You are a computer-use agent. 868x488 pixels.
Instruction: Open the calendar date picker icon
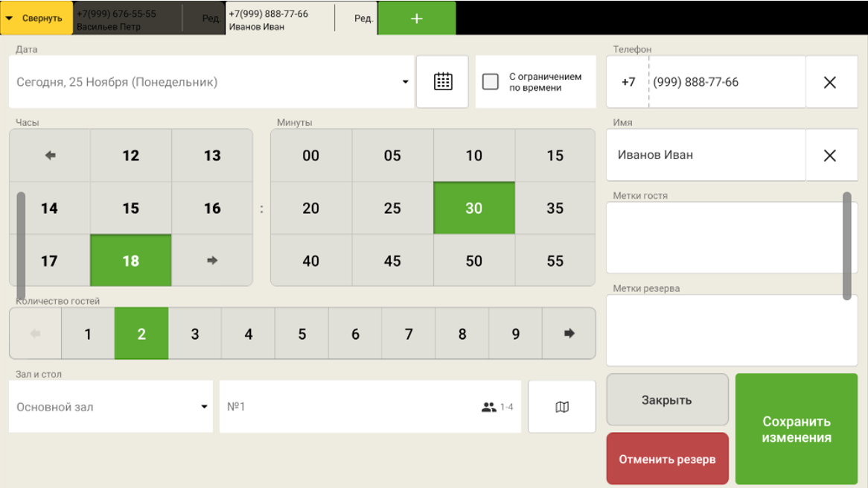pyautogui.click(x=443, y=82)
